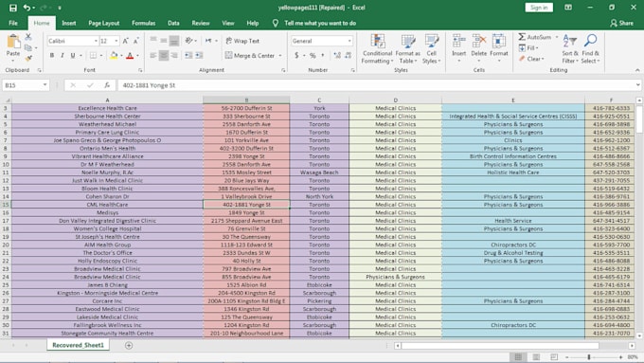Open the Fill menu

[x=528, y=48]
